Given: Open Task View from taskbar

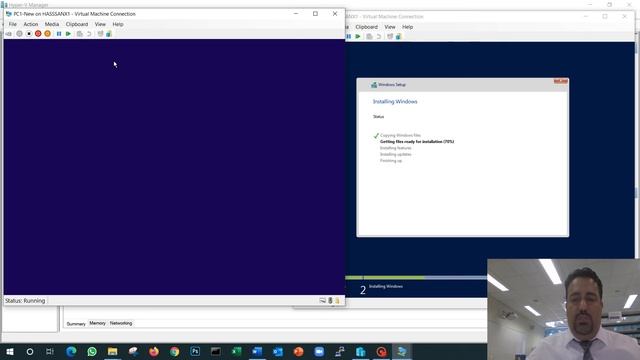Looking at the screenshot, I should click(50, 351).
